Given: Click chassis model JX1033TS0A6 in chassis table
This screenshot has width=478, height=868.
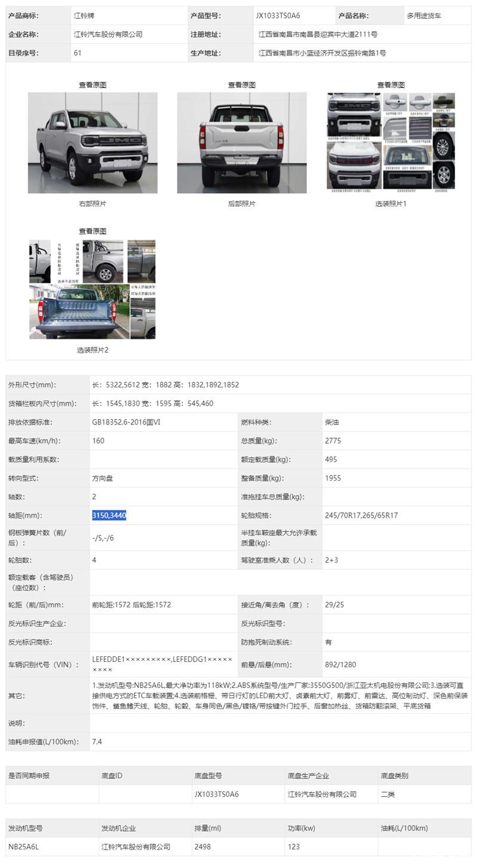Looking at the screenshot, I should (x=217, y=794).
